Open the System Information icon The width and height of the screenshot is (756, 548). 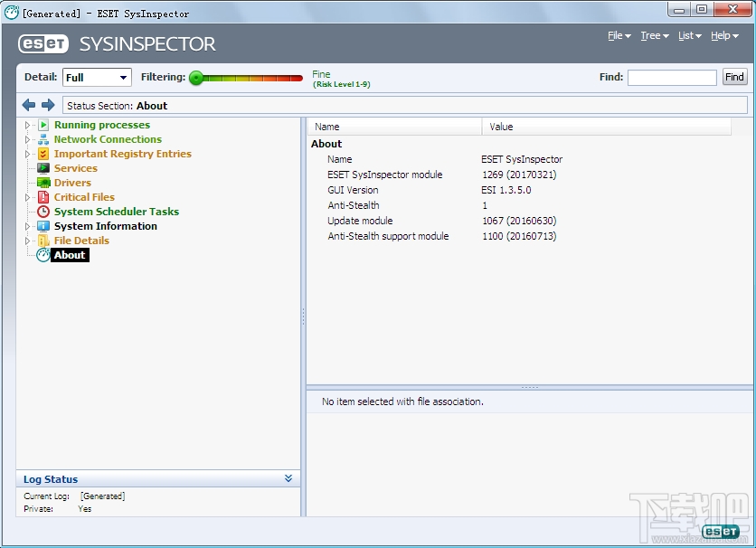(43, 225)
